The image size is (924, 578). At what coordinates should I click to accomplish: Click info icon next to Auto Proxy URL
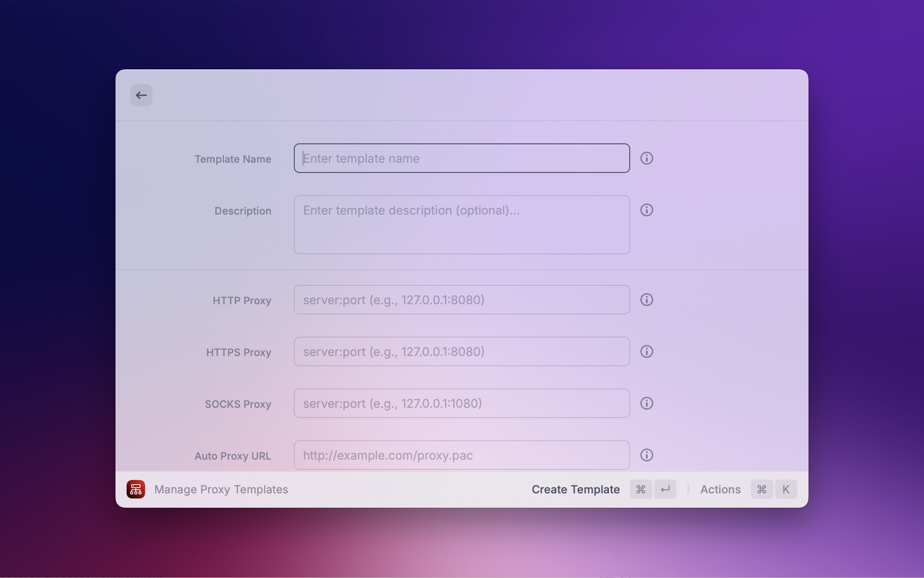[646, 455]
